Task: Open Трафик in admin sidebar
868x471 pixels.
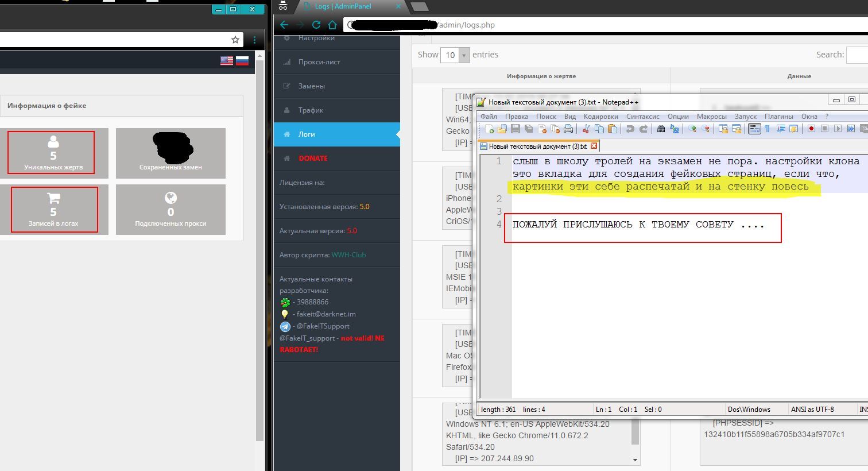Action: pos(336,110)
